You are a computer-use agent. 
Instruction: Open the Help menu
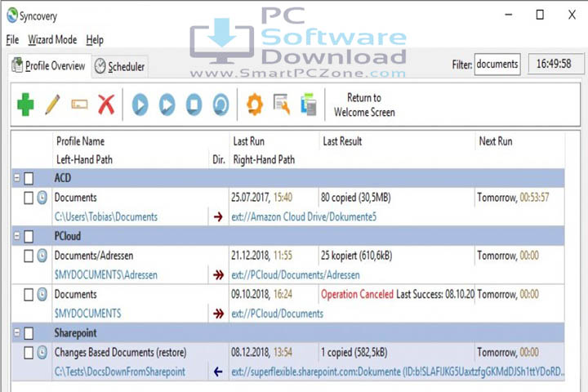pyautogui.click(x=95, y=39)
